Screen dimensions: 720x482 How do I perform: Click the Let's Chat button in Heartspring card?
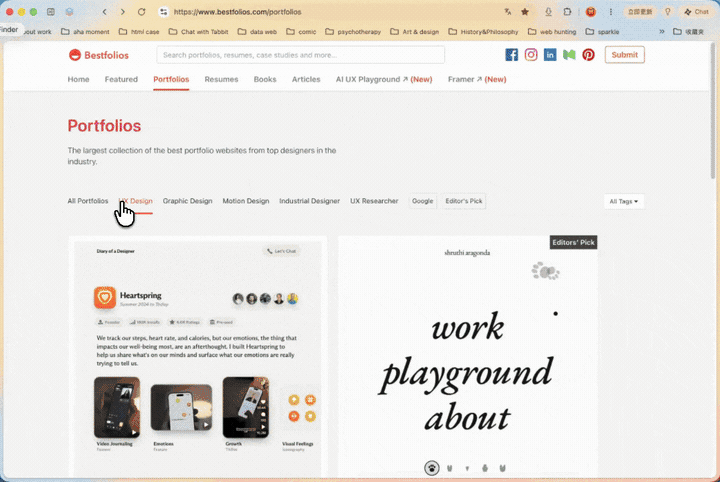click(x=281, y=251)
